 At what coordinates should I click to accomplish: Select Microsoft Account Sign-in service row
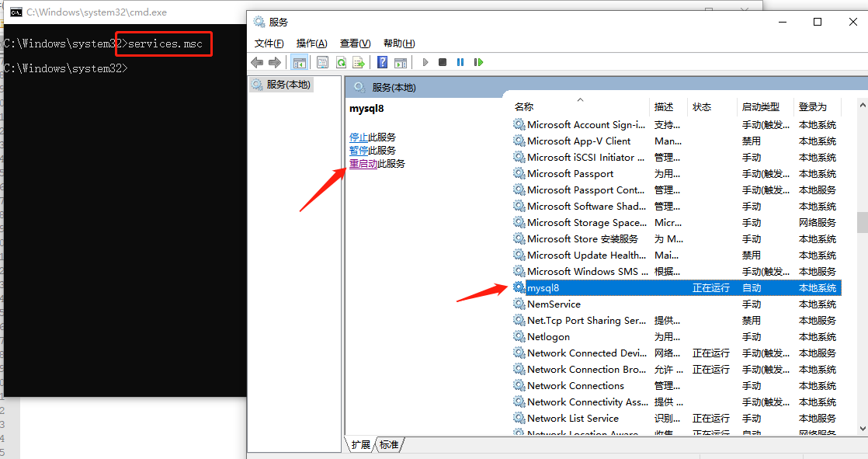tap(676, 124)
